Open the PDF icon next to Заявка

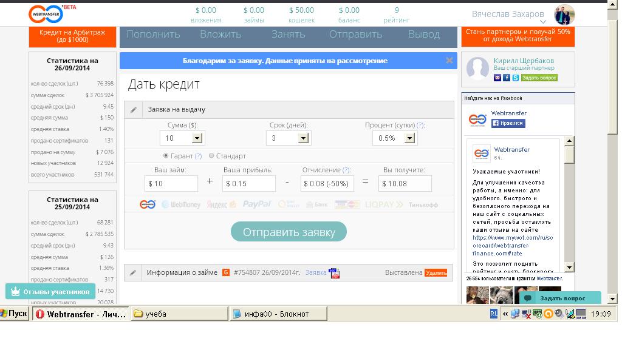pos(334,273)
